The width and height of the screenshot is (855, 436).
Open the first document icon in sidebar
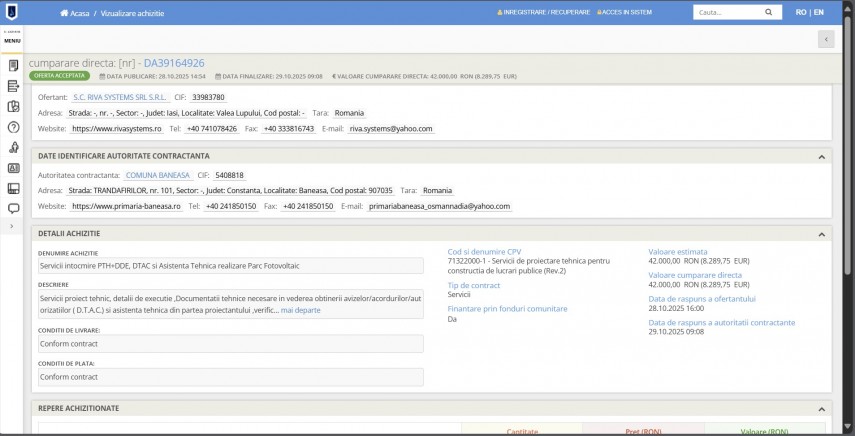pyautogui.click(x=14, y=66)
